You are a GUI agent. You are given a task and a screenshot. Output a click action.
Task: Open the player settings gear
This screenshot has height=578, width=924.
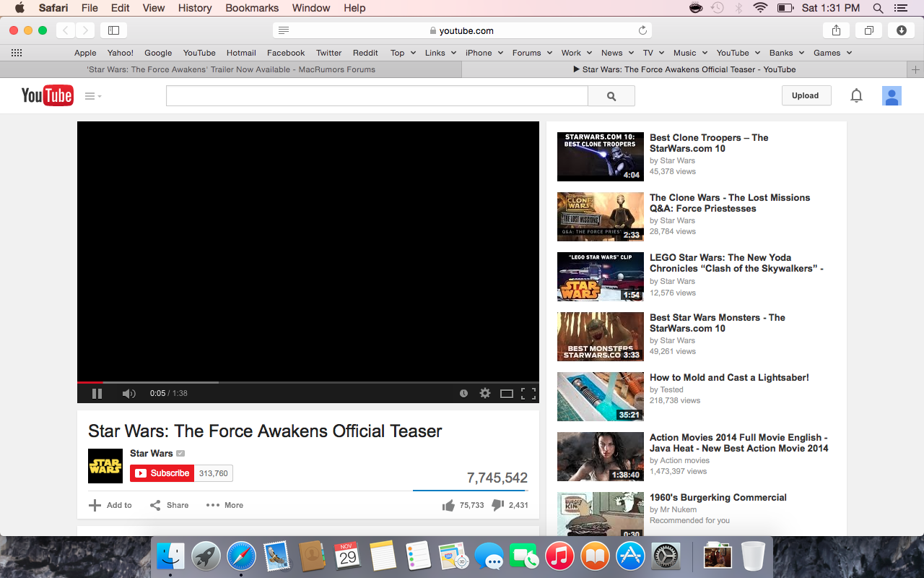[x=485, y=393]
